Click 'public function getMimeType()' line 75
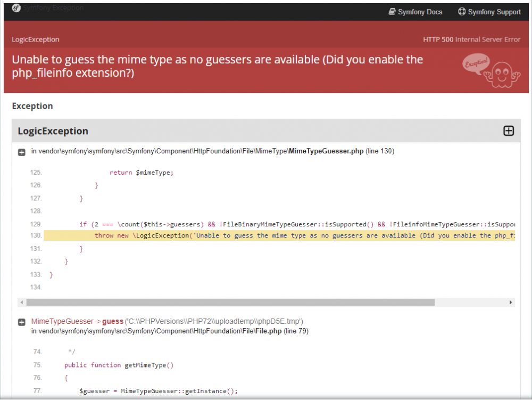The width and height of the screenshot is (532, 400). point(119,365)
